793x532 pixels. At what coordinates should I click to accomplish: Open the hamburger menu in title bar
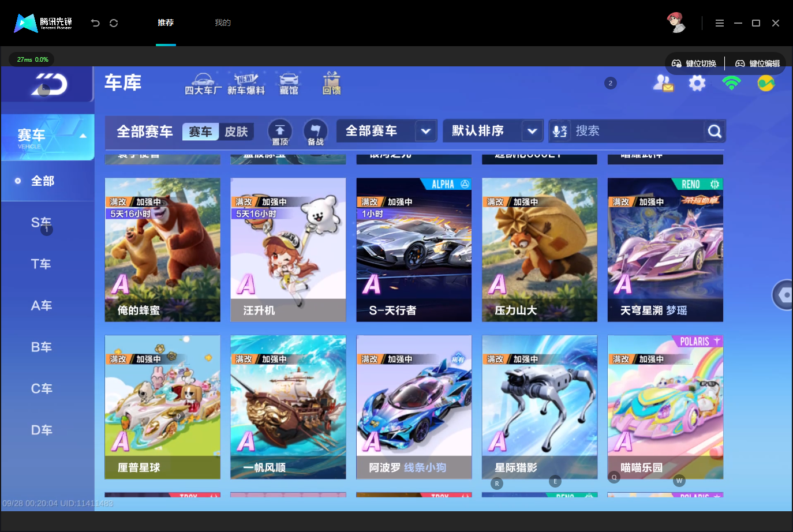click(x=719, y=23)
